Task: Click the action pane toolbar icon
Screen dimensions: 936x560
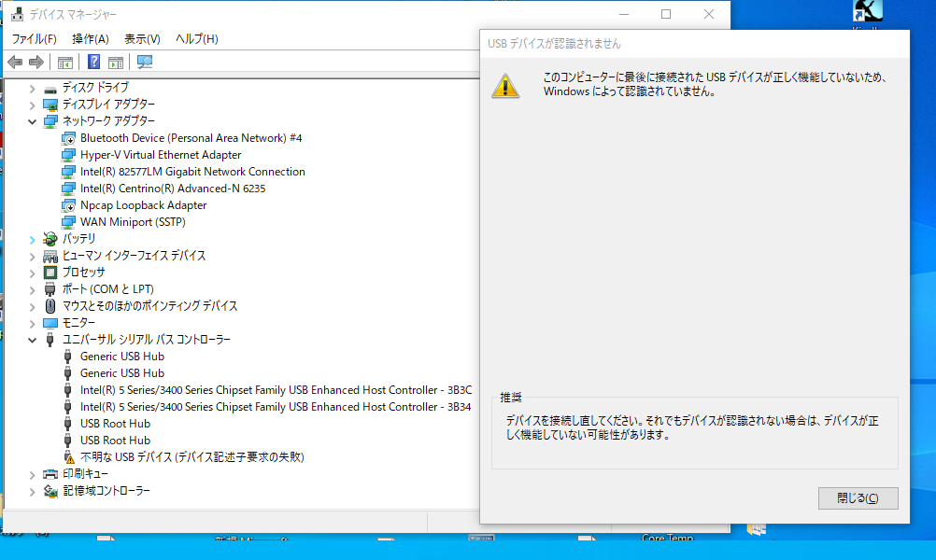Action: click(115, 62)
